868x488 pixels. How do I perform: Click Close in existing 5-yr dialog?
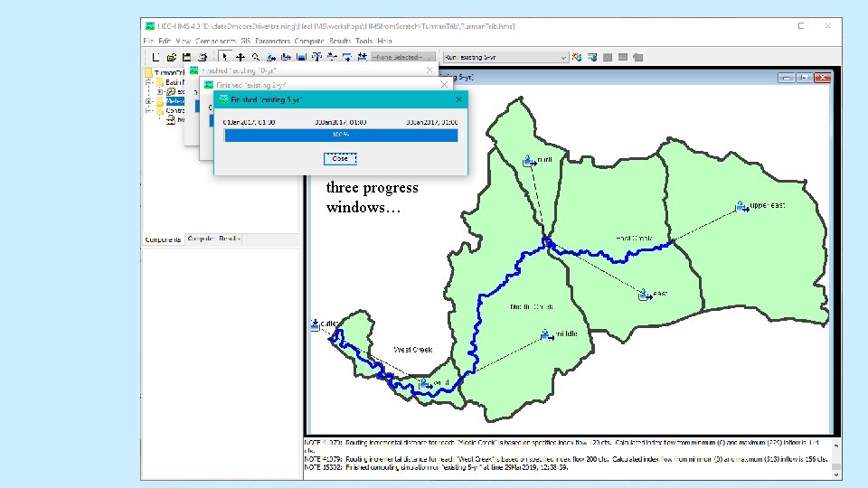[x=340, y=159]
